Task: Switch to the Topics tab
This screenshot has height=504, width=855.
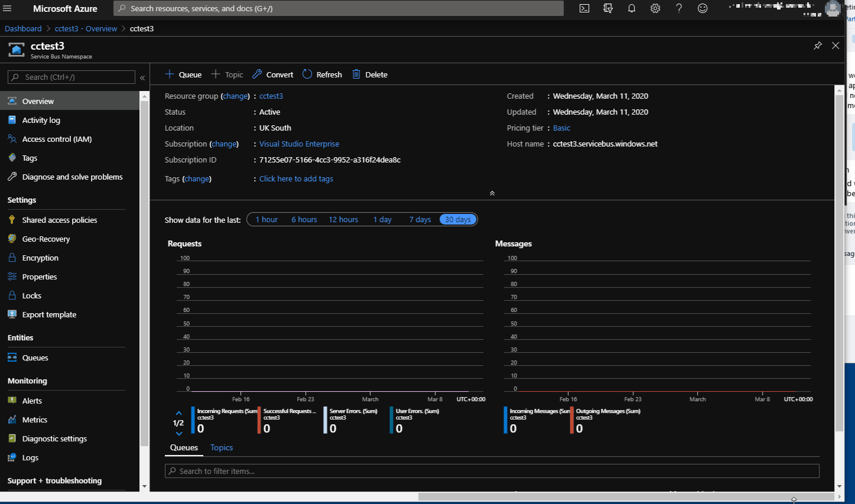Action: pyautogui.click(x=222, y=447)
